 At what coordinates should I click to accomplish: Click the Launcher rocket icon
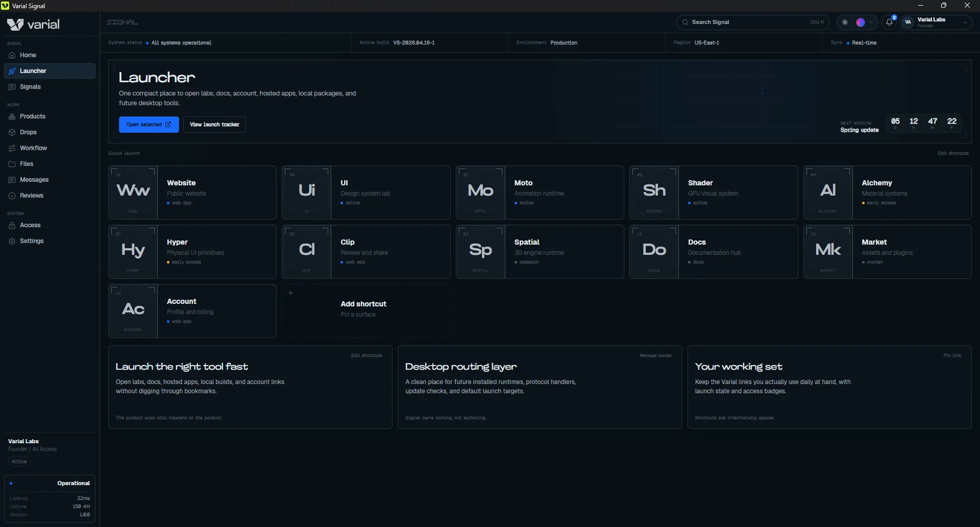[x=12, y=71]
